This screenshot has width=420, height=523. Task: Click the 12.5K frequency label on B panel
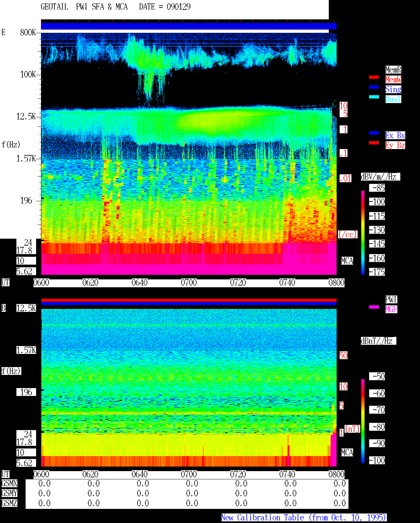click(x=26, y=308)
